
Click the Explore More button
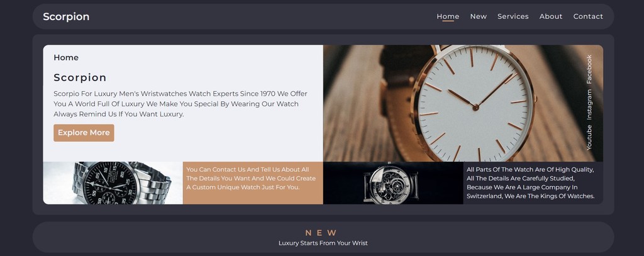click(x=84, y=133)
